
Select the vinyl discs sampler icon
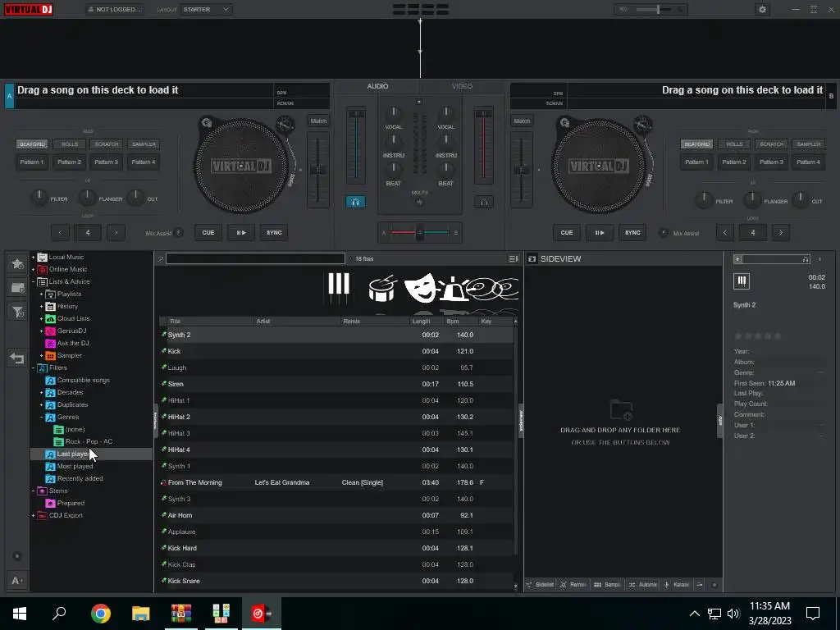(x=493, y=288)
